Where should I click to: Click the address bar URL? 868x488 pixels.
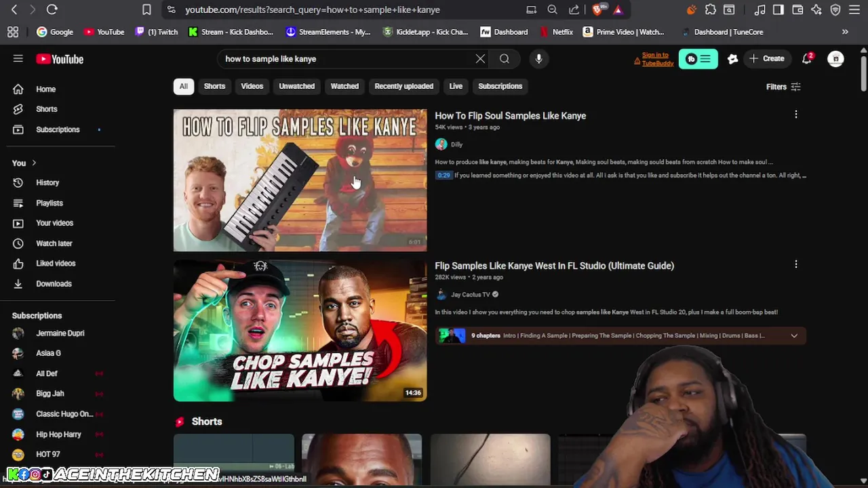click(313, 9)
